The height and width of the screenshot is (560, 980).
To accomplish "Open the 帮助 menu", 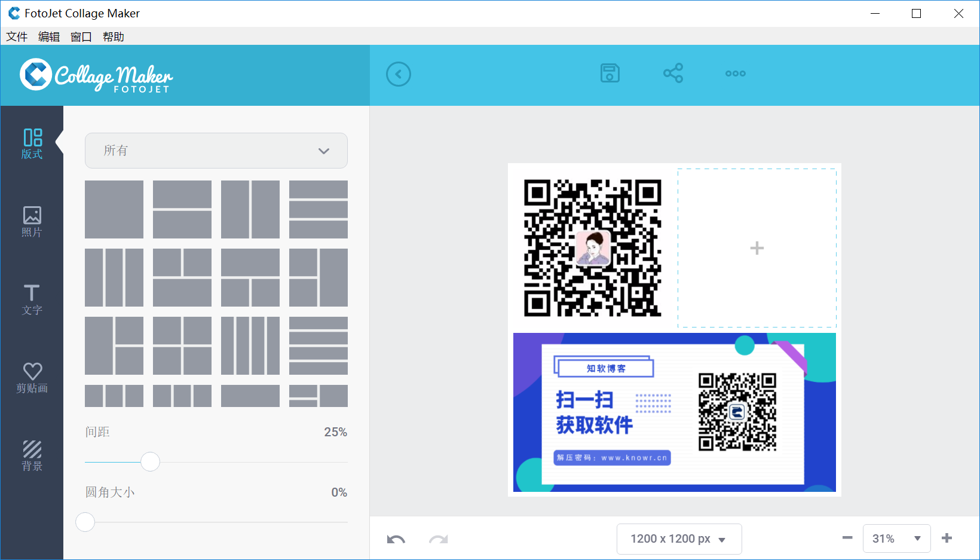I will click(114, 36).
